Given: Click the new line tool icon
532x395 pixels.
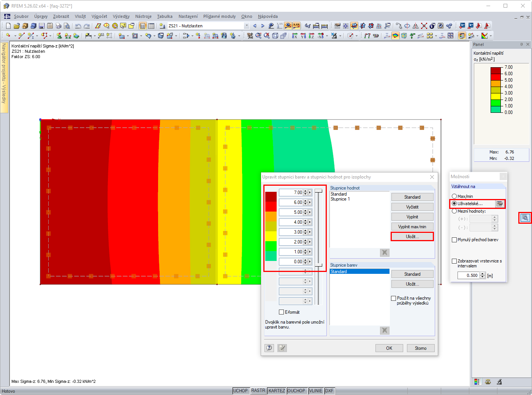Looking at the screenshot, I should pyautogui.click(x=21, y=36).
